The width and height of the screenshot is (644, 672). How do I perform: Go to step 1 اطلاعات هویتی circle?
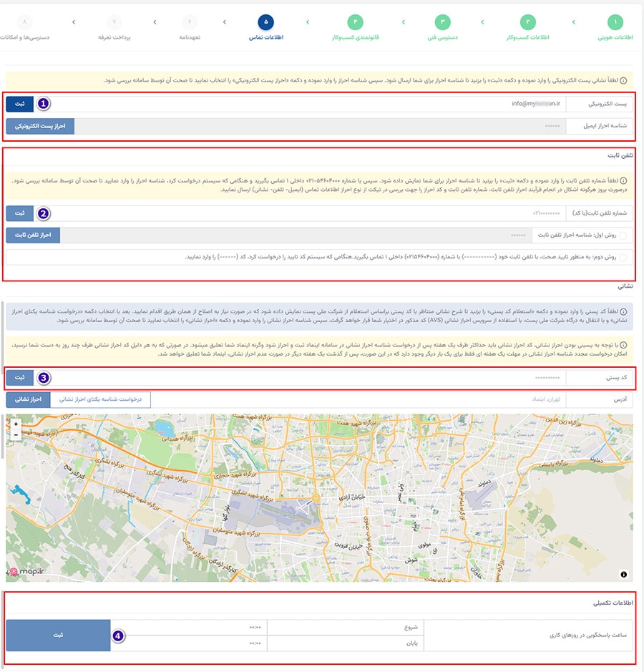pos(615,22)
